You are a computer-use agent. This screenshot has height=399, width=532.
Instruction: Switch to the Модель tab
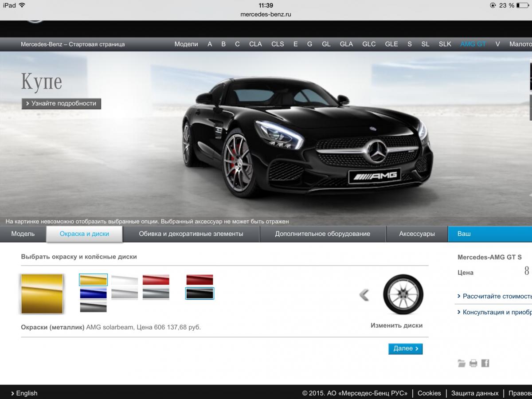pyautogui.click(x=23, y=234)
